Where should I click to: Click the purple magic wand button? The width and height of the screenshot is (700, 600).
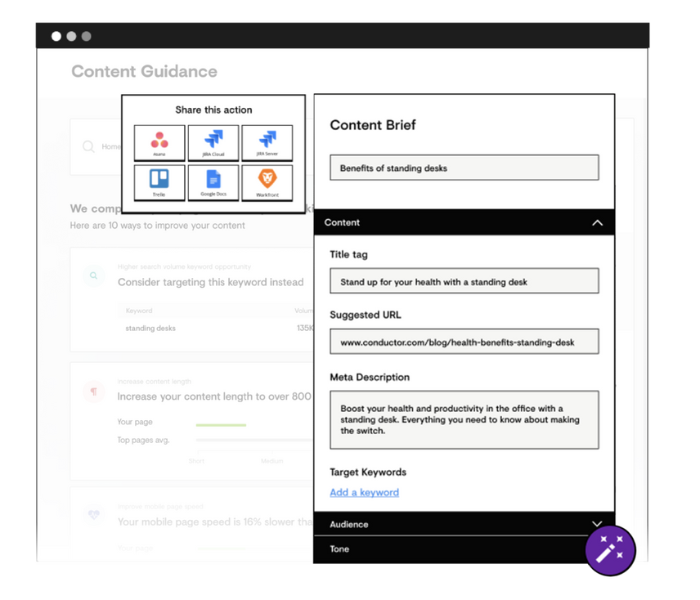pyautogui.click(x=610, y=550)
